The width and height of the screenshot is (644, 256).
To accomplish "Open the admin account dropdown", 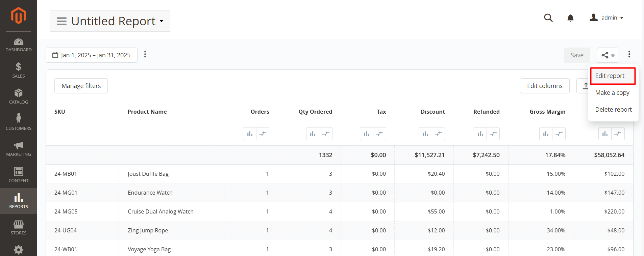I will (x=607, y=18).
